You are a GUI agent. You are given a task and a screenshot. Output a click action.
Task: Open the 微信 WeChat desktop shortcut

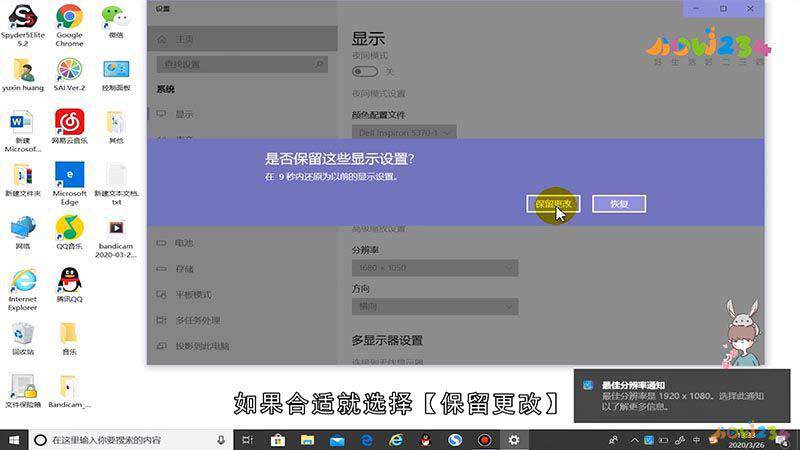(116, 22)
